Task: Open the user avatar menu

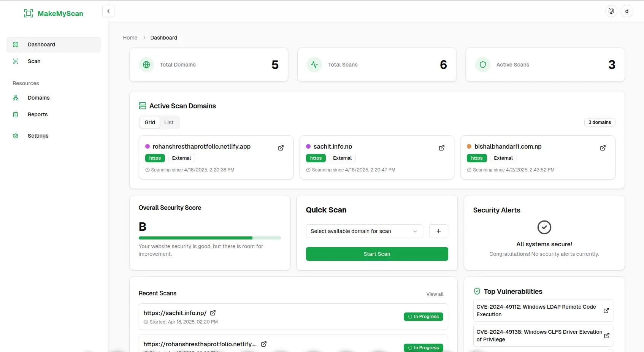Action: (x=627, y=11)
